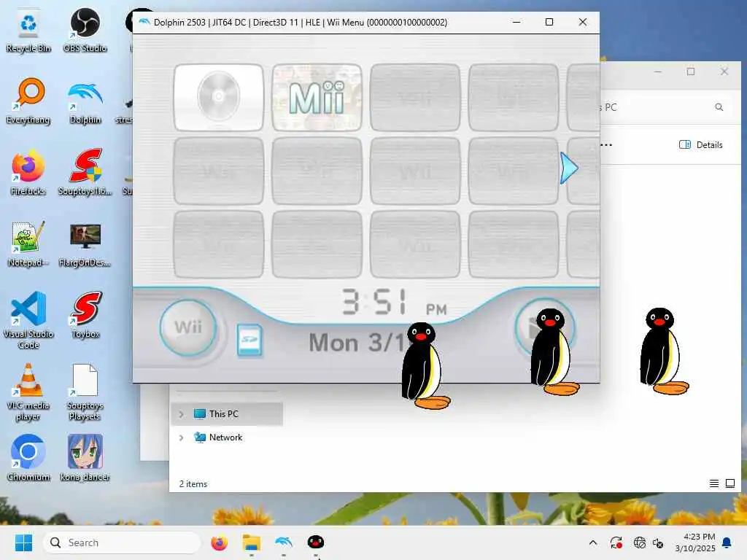Click network globe tray icon
The image size is (747, 560).
point(639,542)
